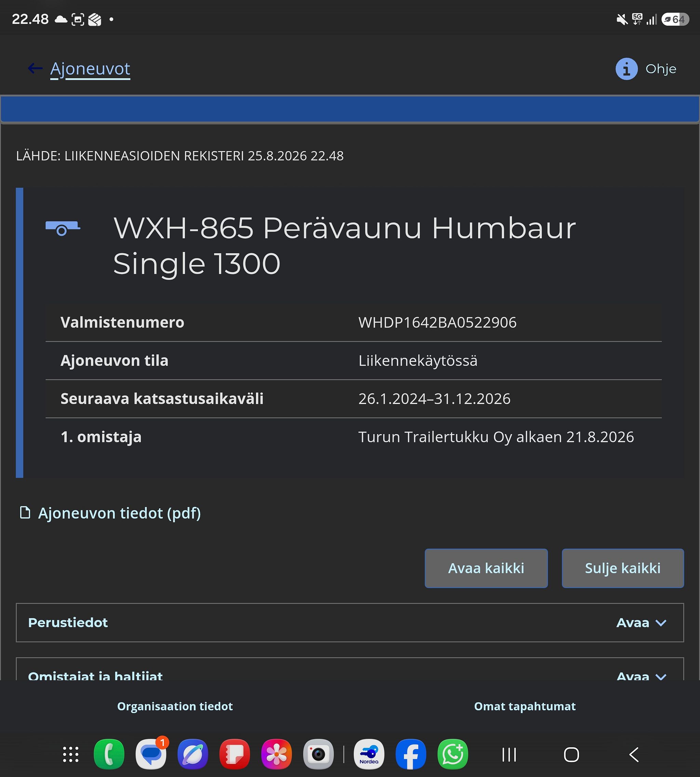Launch the Camera app
700x777 pixels.
(x=319, y=754)
